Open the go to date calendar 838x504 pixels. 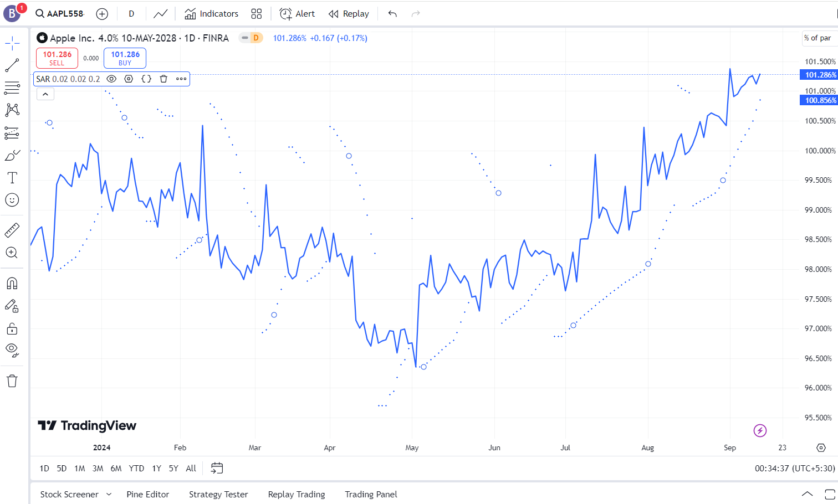(217, 469)
